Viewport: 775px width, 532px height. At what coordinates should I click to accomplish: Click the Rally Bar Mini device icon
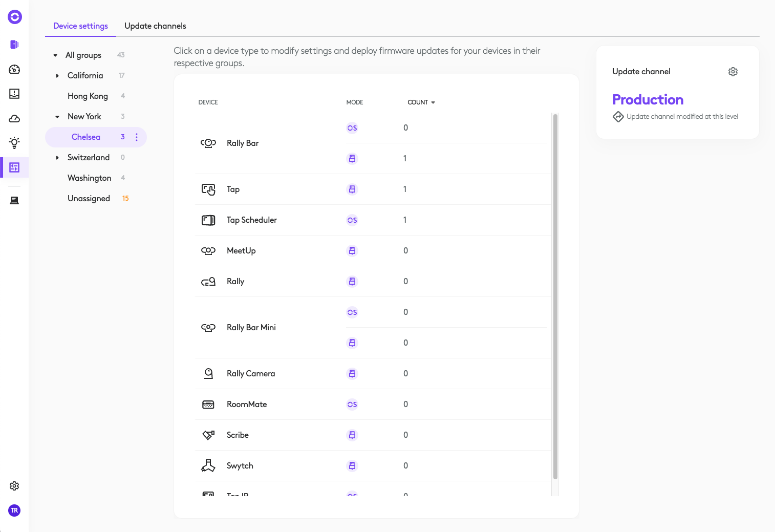(208, 328)
